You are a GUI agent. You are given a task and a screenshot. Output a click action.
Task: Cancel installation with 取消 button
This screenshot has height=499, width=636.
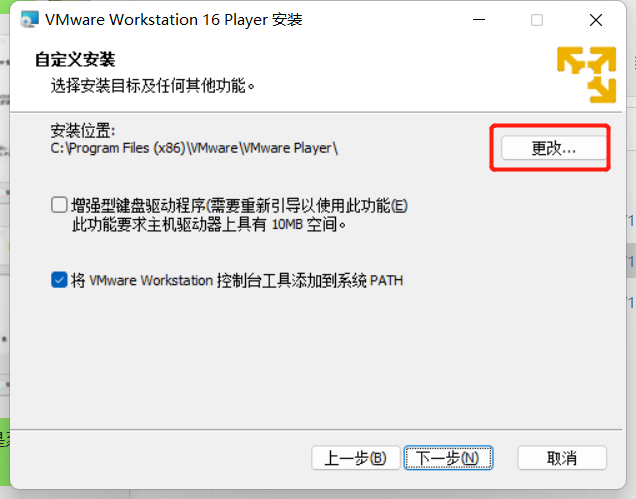pos(562,458)
